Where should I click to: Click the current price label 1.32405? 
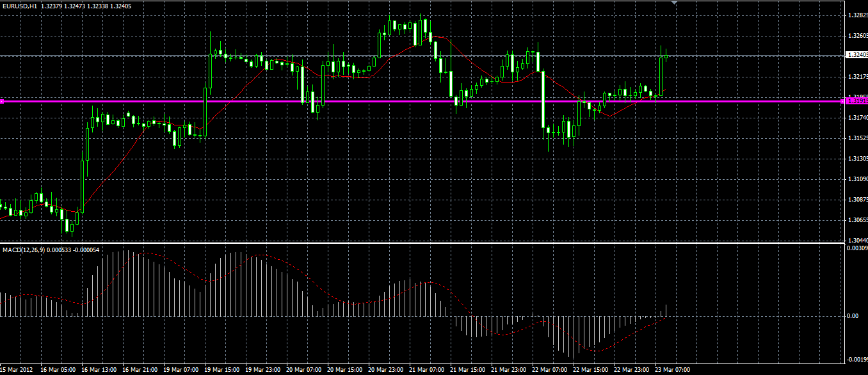[x=856, y=55]
